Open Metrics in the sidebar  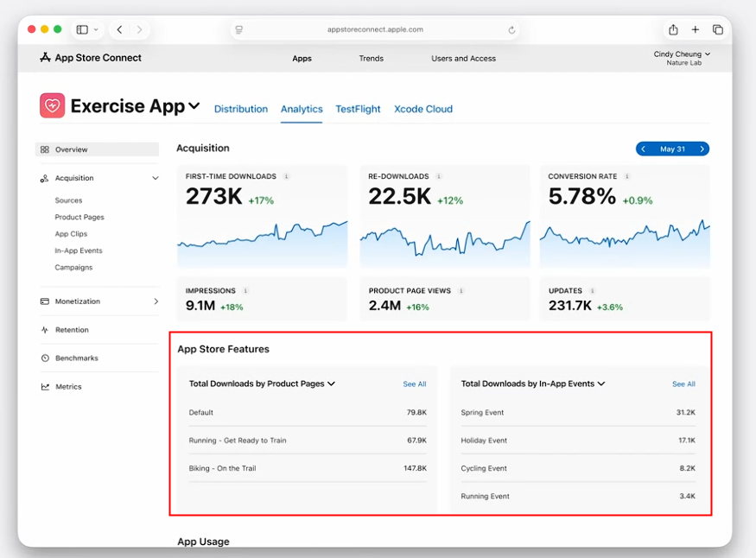coord(68,386)
